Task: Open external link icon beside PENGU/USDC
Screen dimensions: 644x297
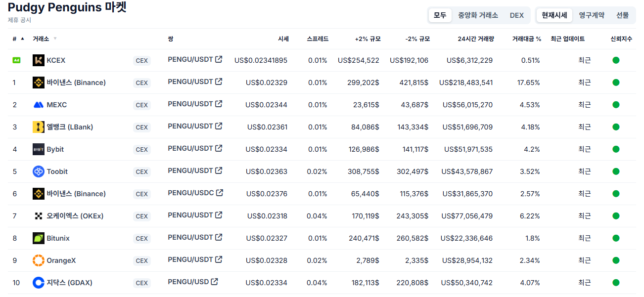Action: pyautogui.click(x=220, y=193)
